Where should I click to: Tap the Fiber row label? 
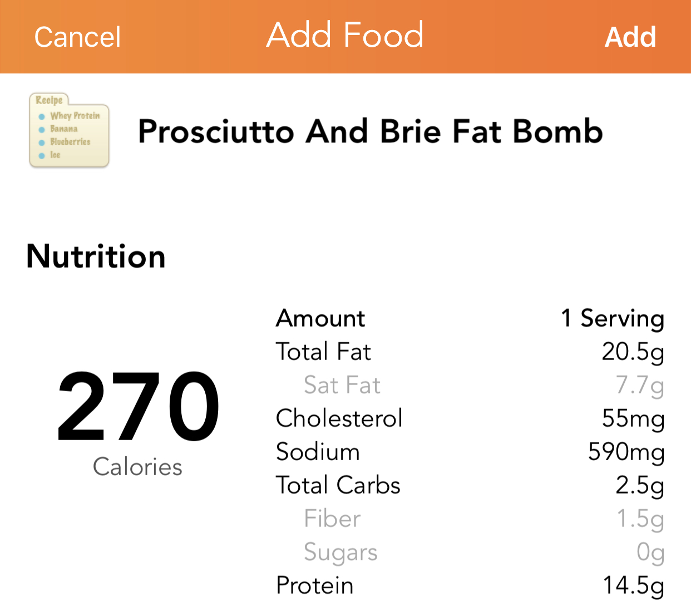[332, 519]
